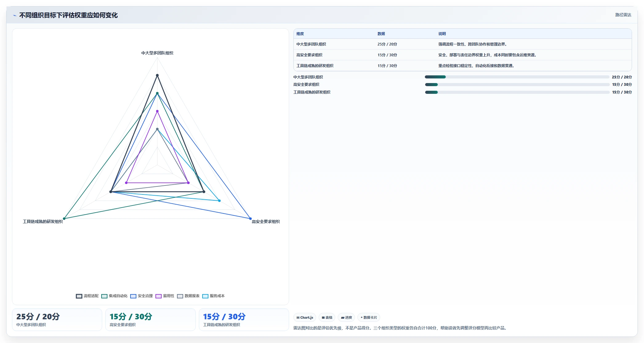
Task: Click the 安全治理 data point on 高安全要求组织 axis
Action: [250, 219]
